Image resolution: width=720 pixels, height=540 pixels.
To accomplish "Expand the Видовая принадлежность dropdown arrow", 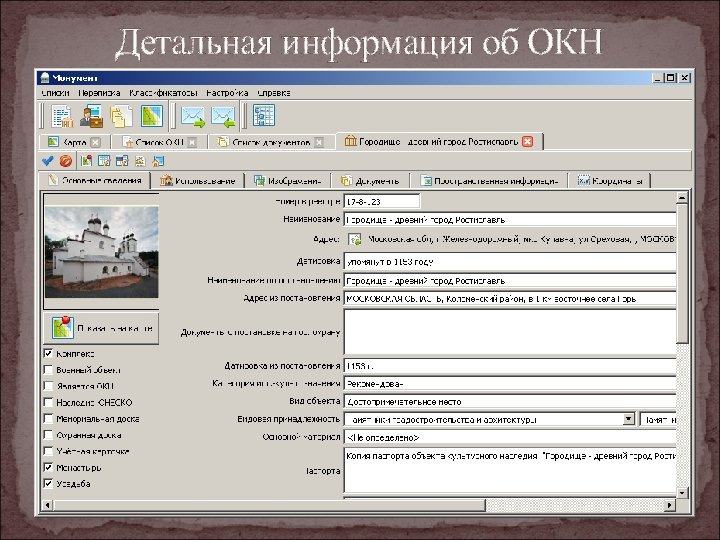I will point(628,419).
